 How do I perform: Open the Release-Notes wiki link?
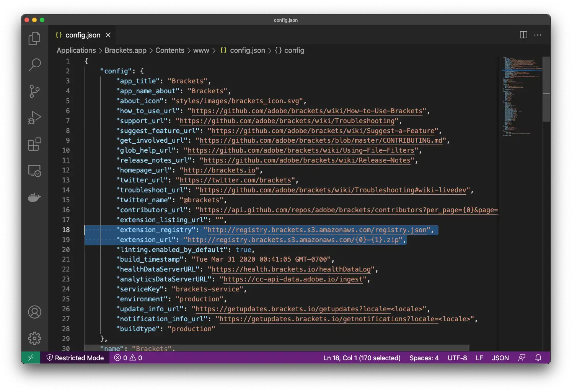[x=307, y=160]
